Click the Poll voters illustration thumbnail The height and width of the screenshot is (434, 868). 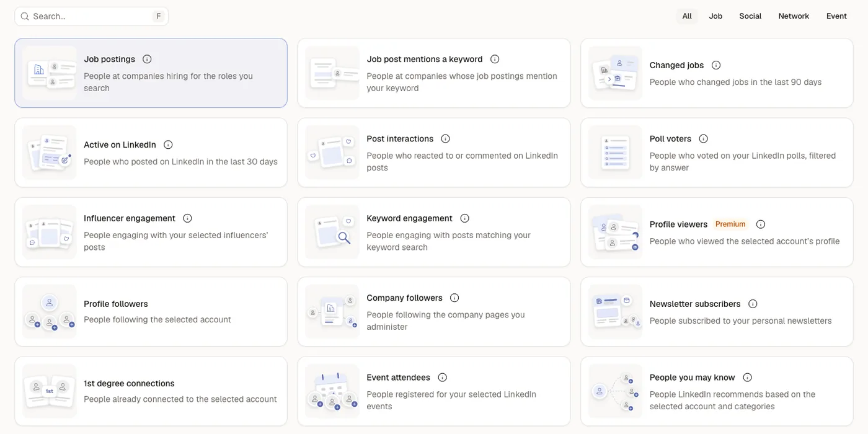click(x=615, y=153)
